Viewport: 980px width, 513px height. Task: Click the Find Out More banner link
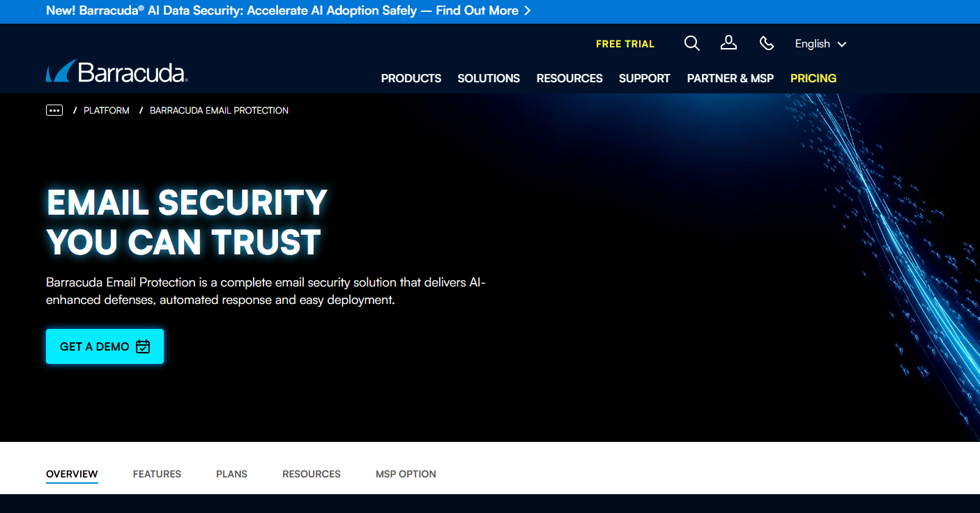(483, 10)
